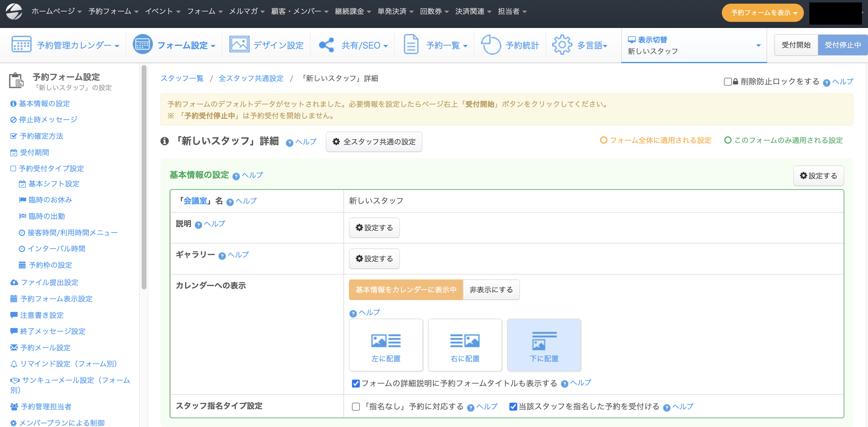
Task: Check 「指名なし」予約に対応する checkbox
Action: point(356,406)
